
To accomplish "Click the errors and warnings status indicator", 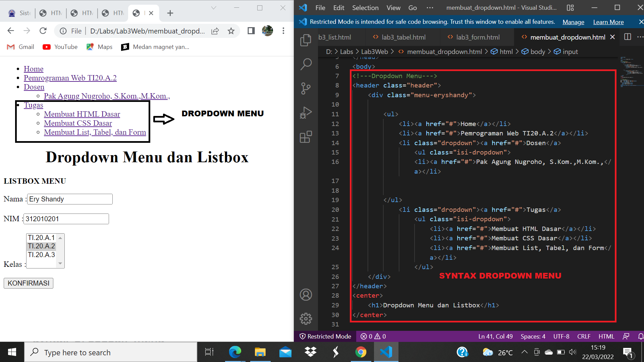I will click(372, 336).
